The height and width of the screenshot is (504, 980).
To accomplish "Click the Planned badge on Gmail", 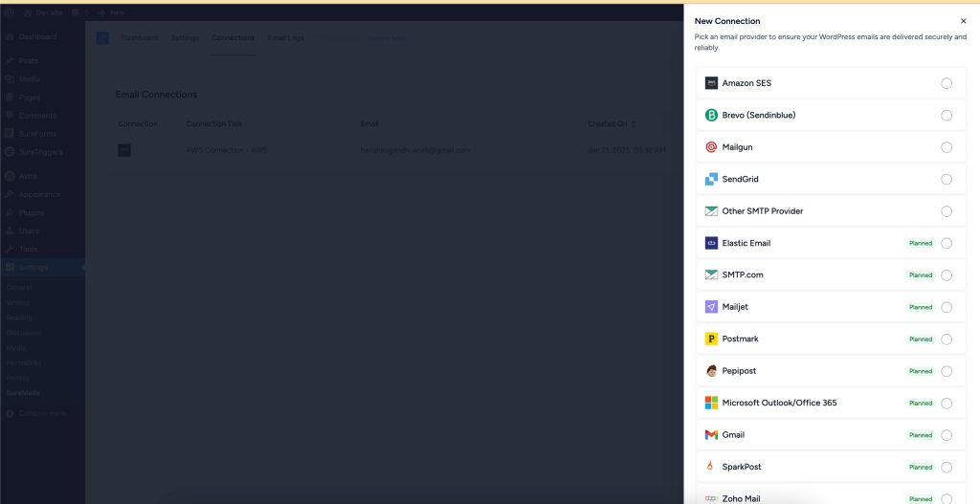I will click(x=920, y=435).
